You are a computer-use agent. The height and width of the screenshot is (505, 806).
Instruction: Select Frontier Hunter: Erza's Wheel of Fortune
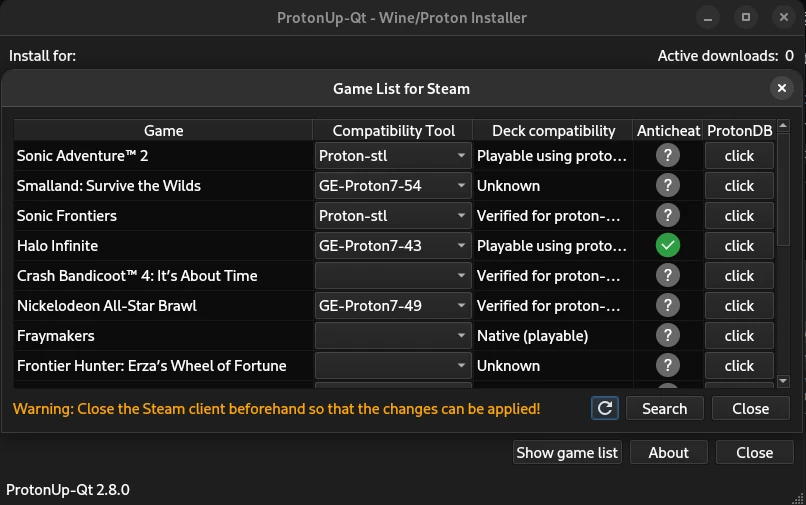coord(152,366)
